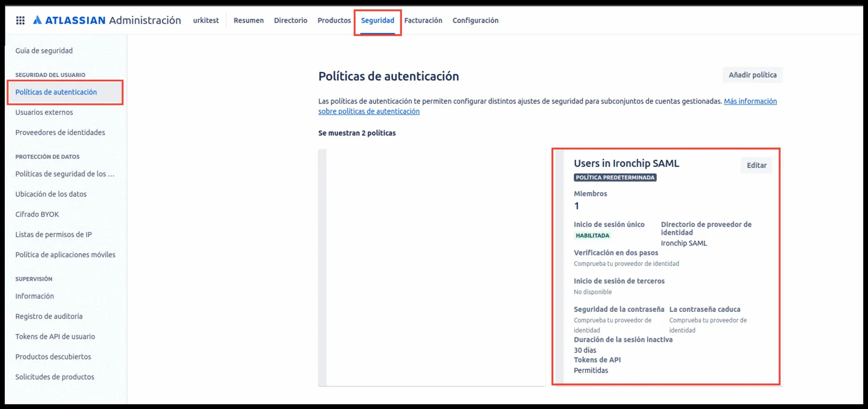Click the Añadir política button

click(753, 75)
